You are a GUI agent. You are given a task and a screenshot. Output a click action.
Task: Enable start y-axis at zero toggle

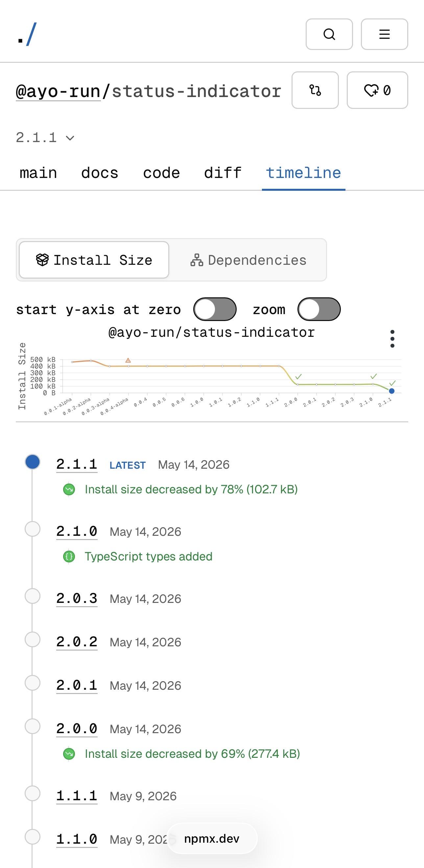coord(215,309)
